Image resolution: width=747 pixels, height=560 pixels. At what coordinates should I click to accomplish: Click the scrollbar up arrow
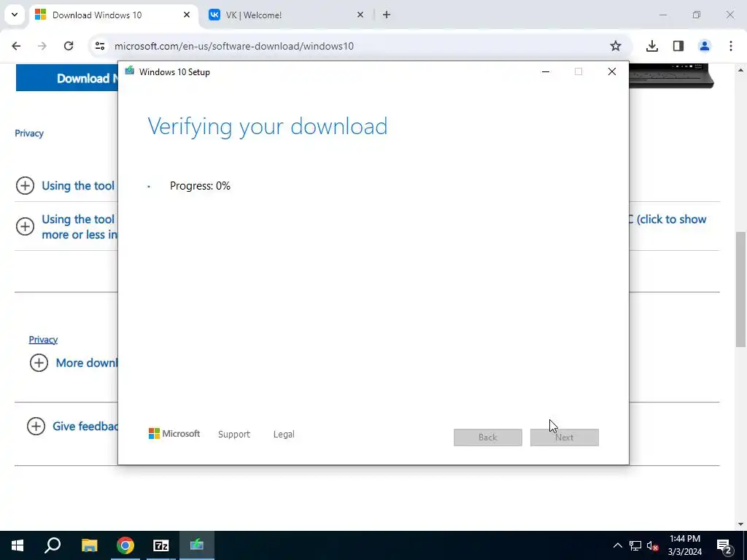pos(740,70)
